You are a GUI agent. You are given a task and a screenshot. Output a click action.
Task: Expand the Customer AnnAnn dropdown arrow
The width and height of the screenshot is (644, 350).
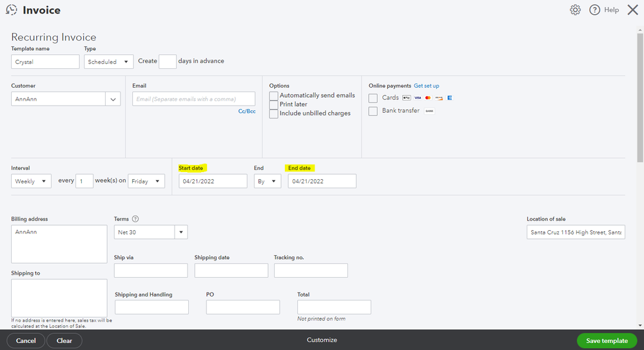[x=113, y=99]
